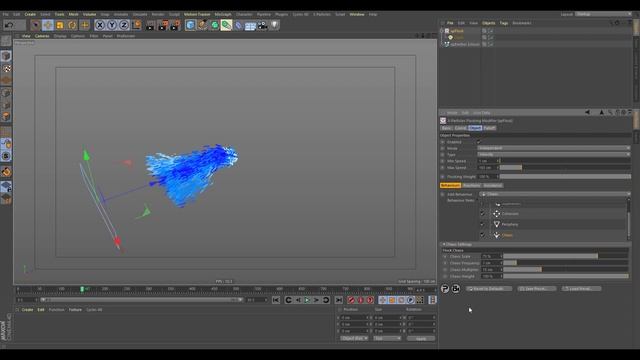This screenshot has height=360, width=640.
Task: Collapse the Chaos Settings section
Action: 444,244
